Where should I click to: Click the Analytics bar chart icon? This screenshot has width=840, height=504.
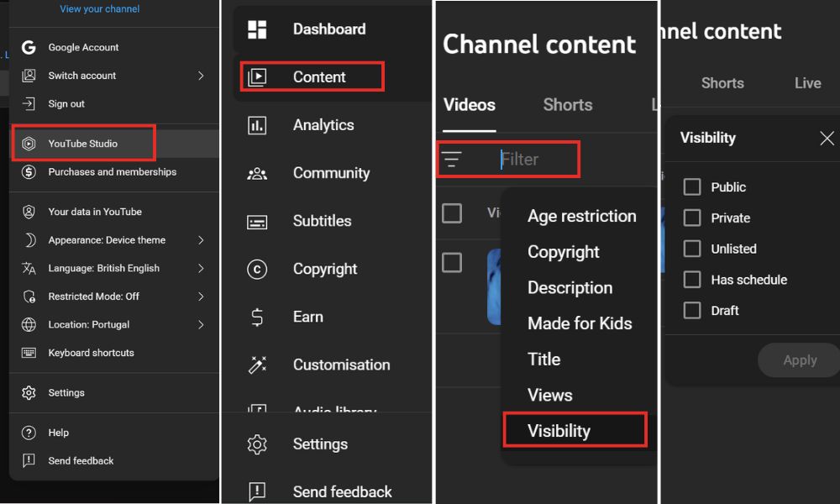coord(257,125)
